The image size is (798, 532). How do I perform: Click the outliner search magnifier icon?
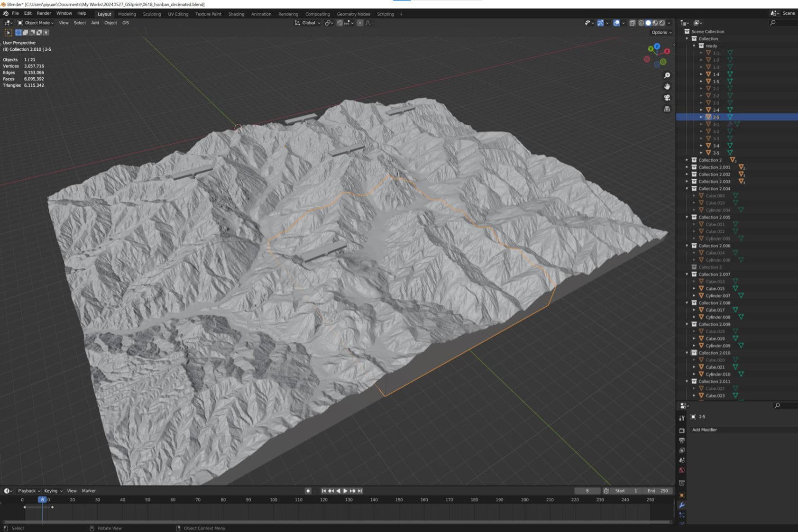coord(773,23)
